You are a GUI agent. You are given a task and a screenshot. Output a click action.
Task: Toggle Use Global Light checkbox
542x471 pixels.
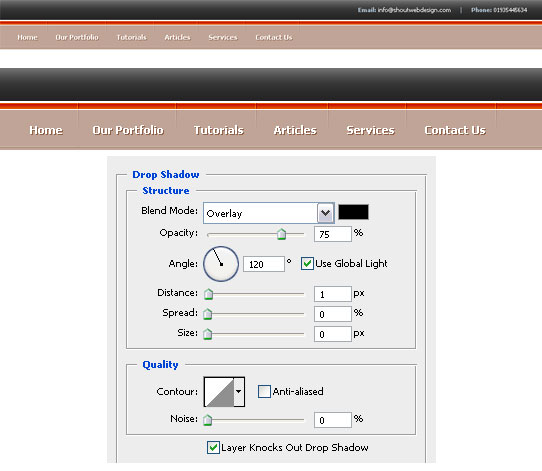click(x=307, y=263)
